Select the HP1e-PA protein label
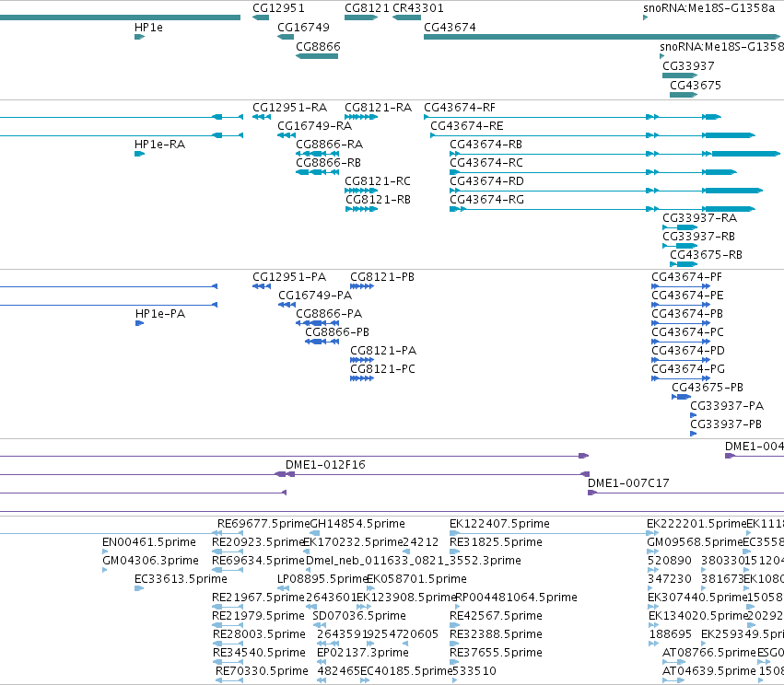784x685 pixels. (x=160, y=314)
